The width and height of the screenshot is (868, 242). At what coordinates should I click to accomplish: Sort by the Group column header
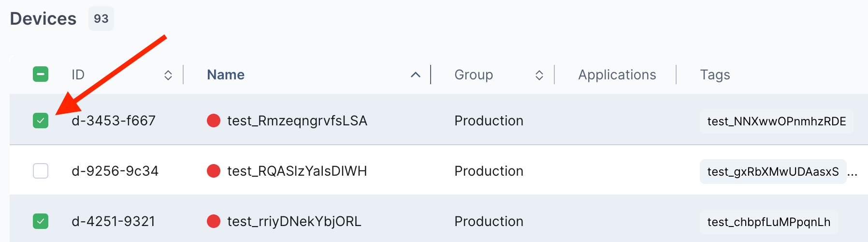473,75
